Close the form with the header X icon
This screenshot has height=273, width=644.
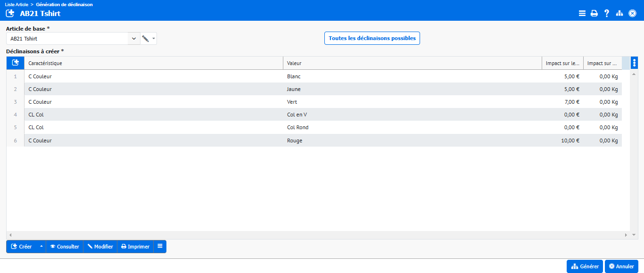click(x=633, y=14)
